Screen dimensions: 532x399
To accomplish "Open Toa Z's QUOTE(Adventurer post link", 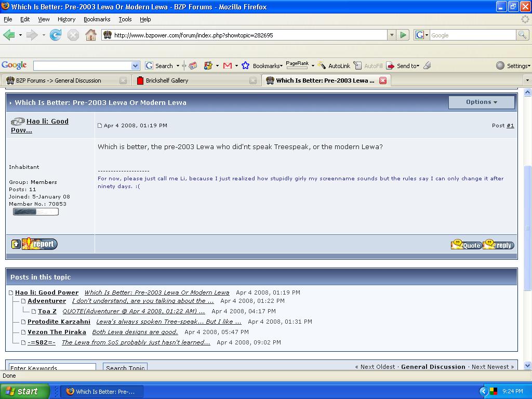I will click(x=134, y=311).
